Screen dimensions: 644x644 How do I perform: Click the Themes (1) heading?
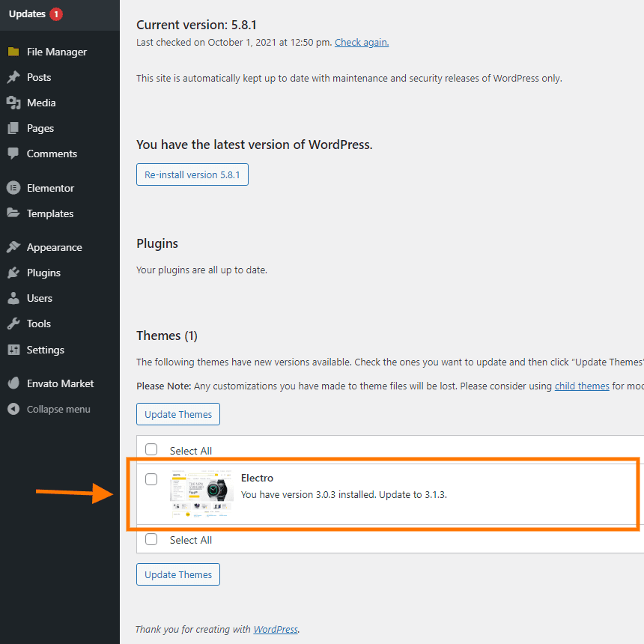coord(167,336)
